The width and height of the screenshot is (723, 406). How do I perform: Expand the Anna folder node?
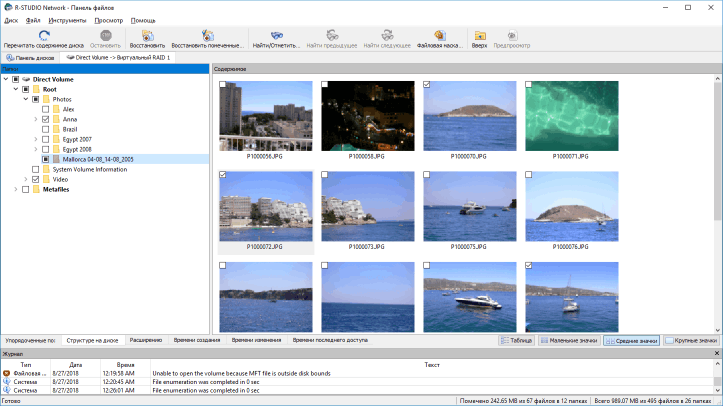click(36, 119)
